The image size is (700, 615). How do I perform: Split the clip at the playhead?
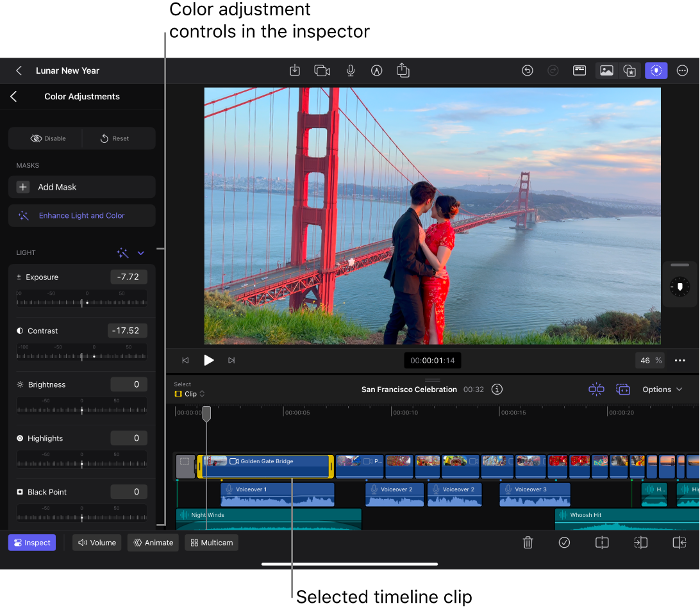602,543
